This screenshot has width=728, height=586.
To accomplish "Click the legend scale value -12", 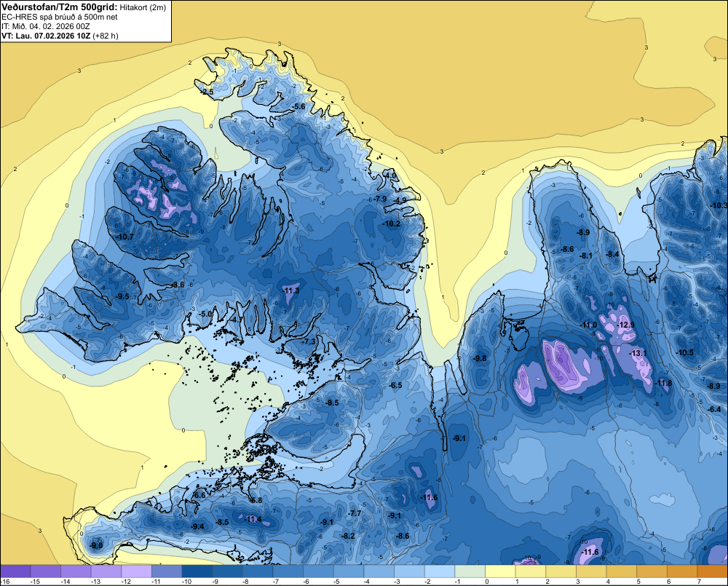I will [x=125, y=582].
